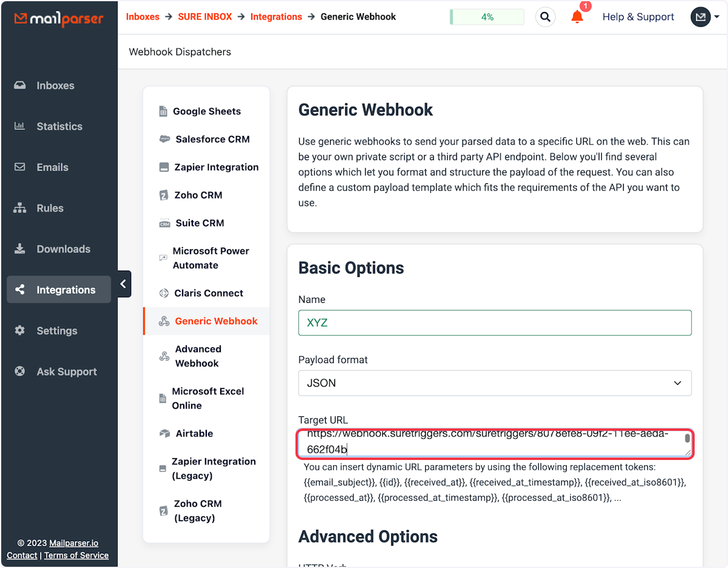
Task: Click the Ask Support lifebuoy icon
Action: pyautogui.click(x=20, y=371)
